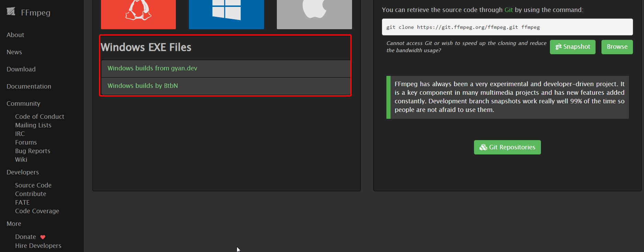This screenshot has width=644, height=252.
Task: Go to Mailing Lists
Action: (x=33, y=125)
